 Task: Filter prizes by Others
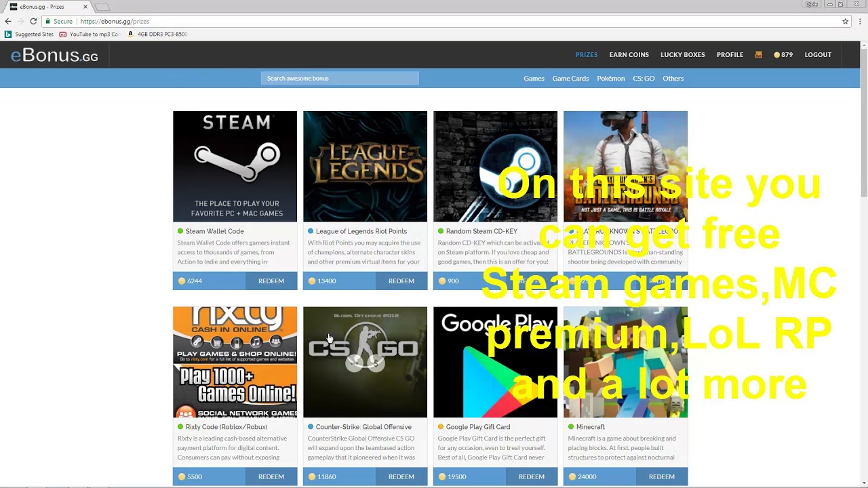[x=673, y=79]
